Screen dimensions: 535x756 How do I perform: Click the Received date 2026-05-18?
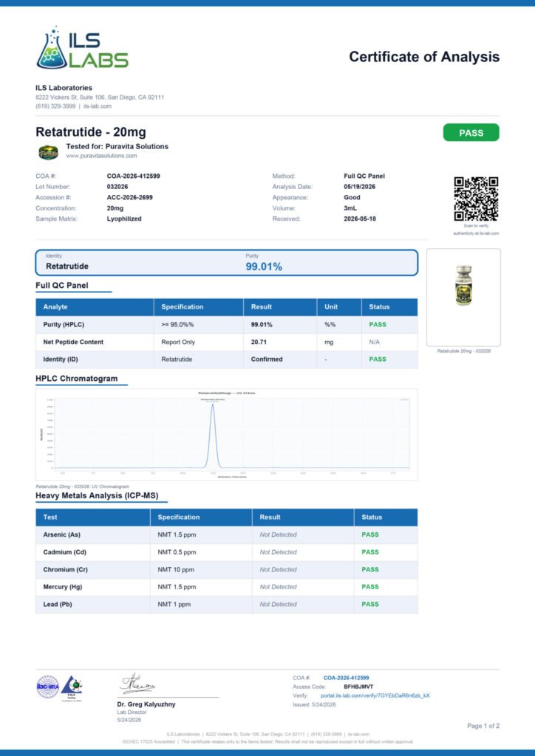point(360,219)
